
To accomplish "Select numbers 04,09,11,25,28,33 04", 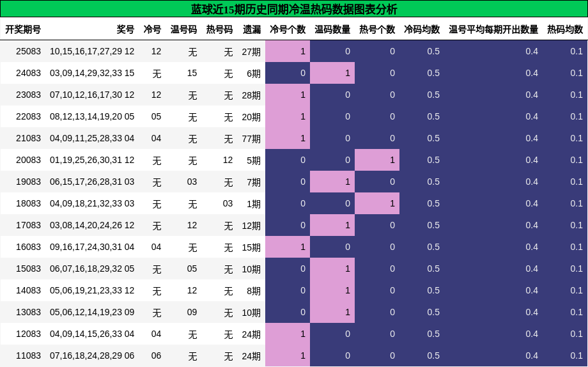I will pyautogui.click(x=92, y=139).
